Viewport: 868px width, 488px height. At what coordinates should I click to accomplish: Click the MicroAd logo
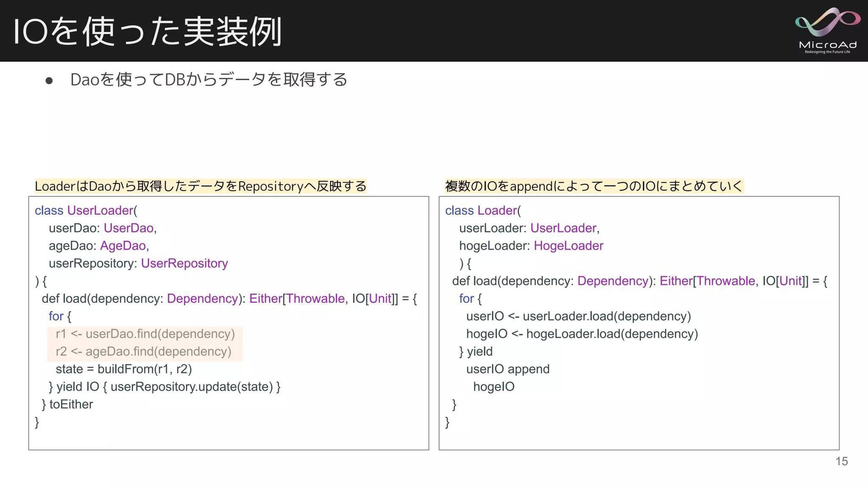(827, 30)
